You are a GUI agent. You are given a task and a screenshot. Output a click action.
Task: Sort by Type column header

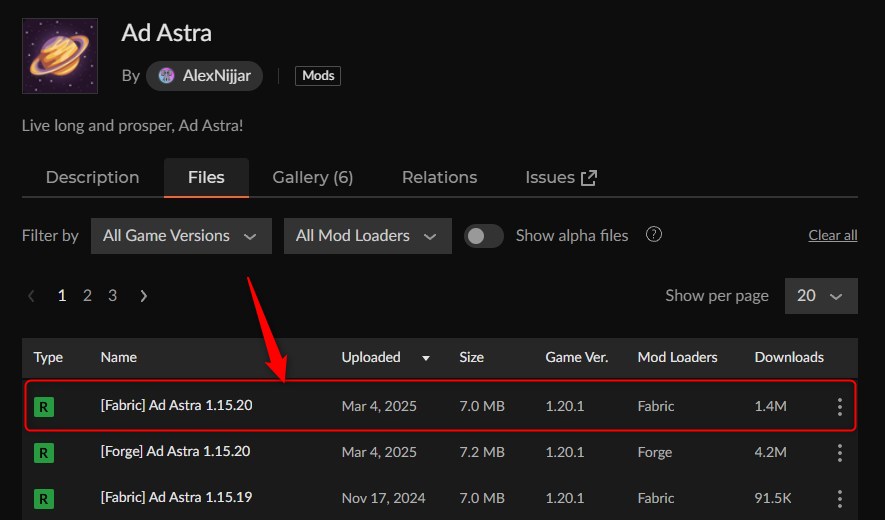(48, 357)
